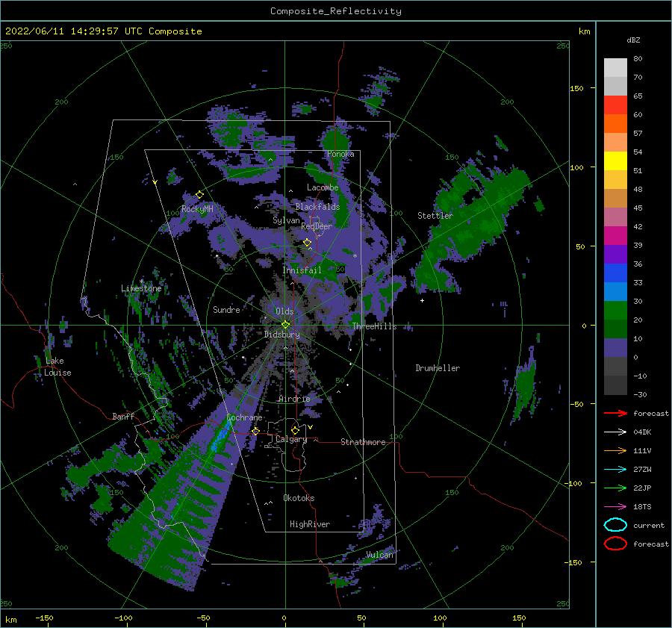This screenshot has width=672, height=628.
Task: Click the cyan 27ZW arrow icon
Action: click(x=615, y=469)
